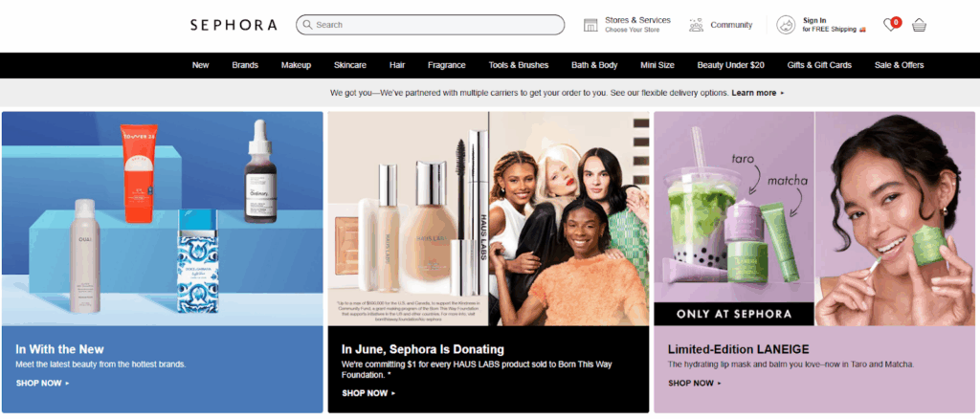Open the Makeup menu item
This screenshot has width=980, height=419.
296,65
